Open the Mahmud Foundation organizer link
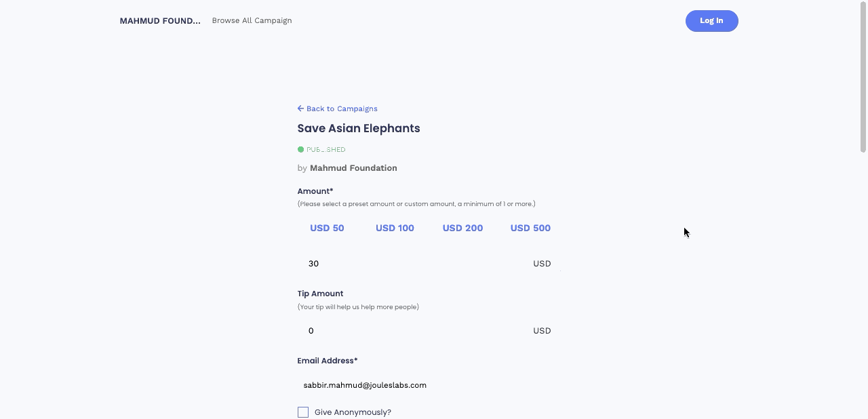 point(353,168)
